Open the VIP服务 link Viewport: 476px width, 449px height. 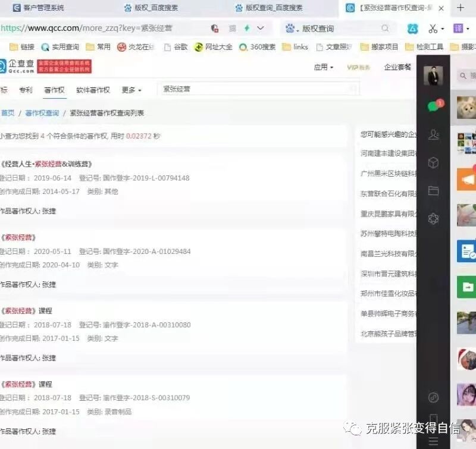point(359,67)
